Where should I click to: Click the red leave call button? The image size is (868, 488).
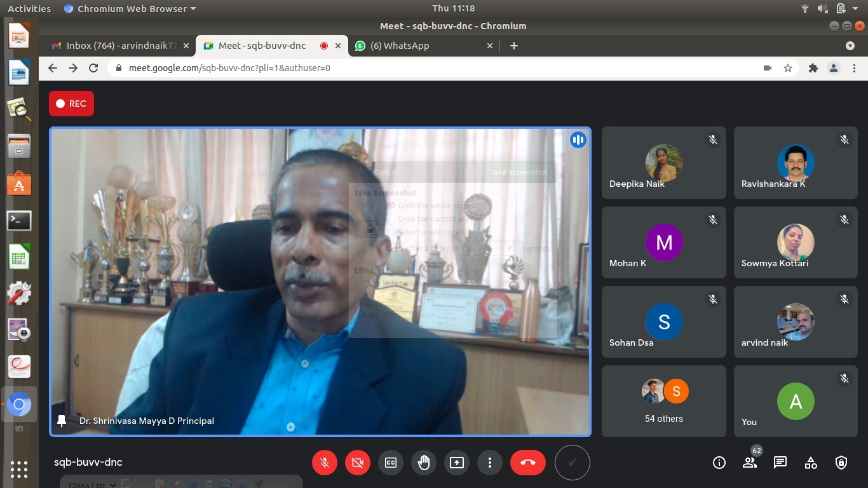[528, 463]
